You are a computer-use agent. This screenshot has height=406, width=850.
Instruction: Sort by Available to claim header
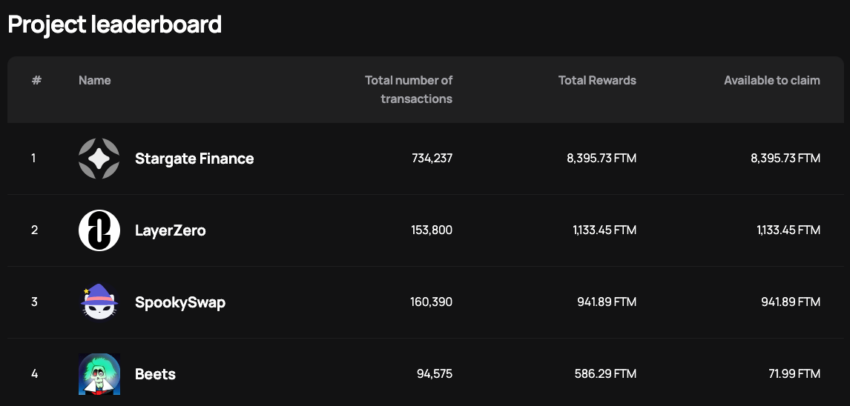point(771,80)
